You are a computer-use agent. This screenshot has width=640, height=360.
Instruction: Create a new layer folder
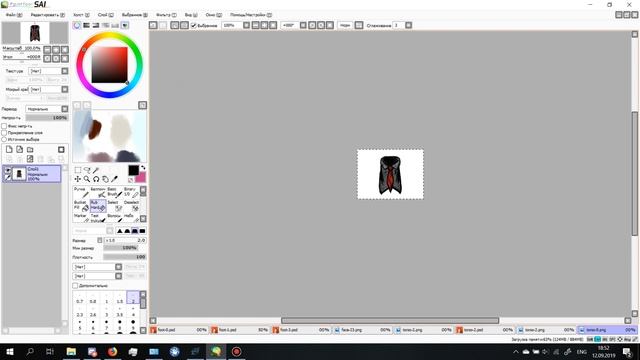30,149
